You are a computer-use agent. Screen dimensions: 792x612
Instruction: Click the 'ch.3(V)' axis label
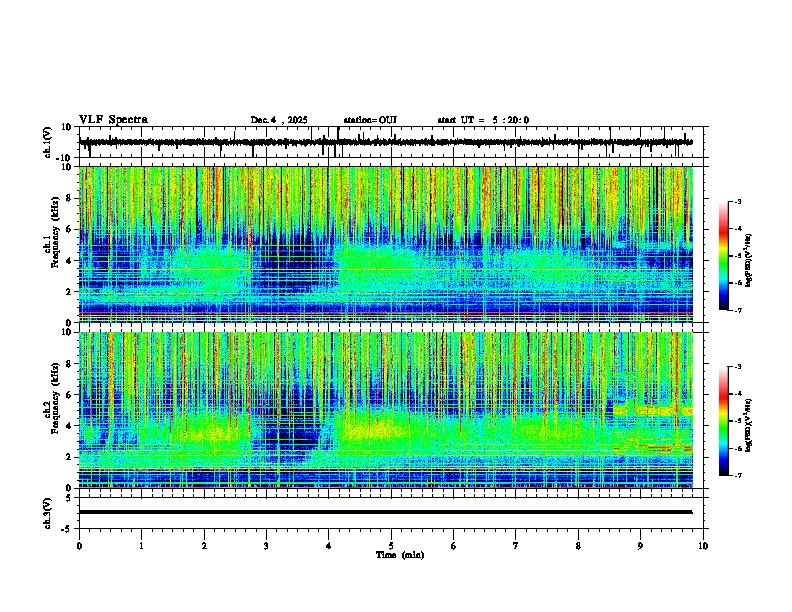point(48,514)
